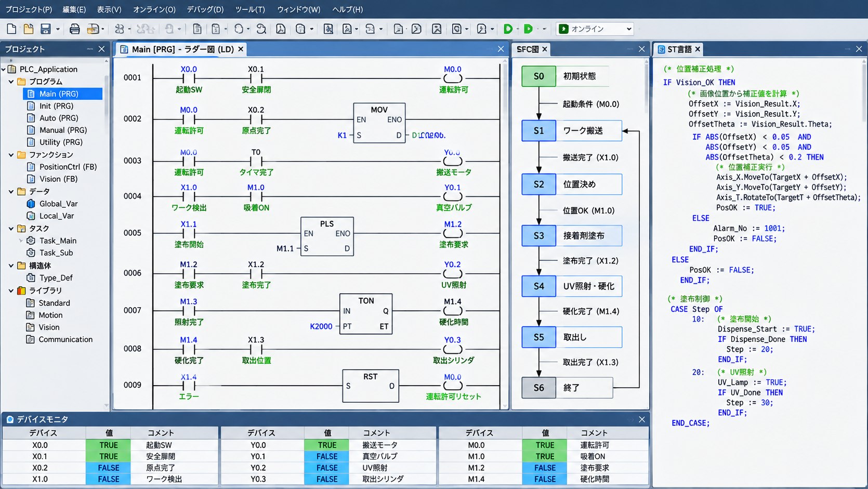Open the オンライン mode combo box
The height and width of the screenshot is (489, 868).
pos(595,29)
